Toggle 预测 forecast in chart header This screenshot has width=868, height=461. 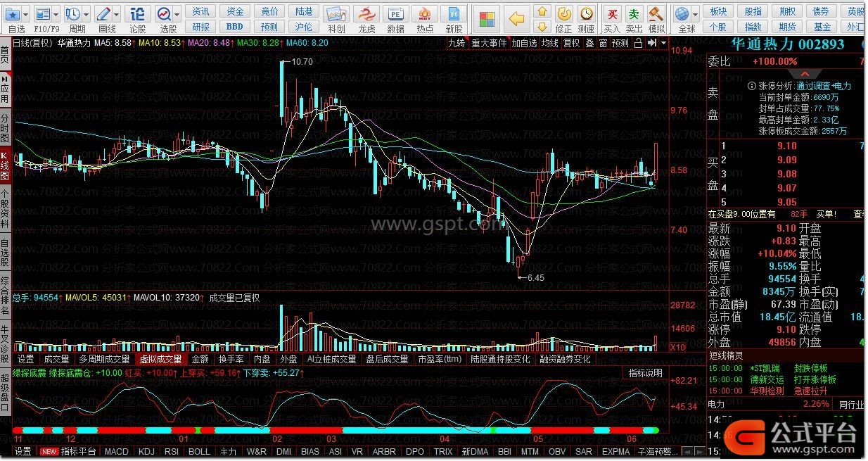click(x=620, y=43)
